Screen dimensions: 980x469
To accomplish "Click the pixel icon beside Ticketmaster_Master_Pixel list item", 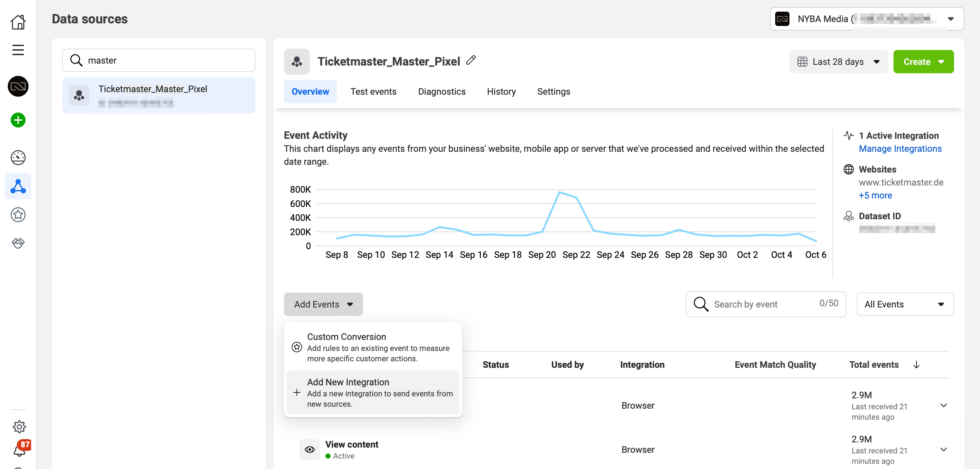I will [79, 95].
